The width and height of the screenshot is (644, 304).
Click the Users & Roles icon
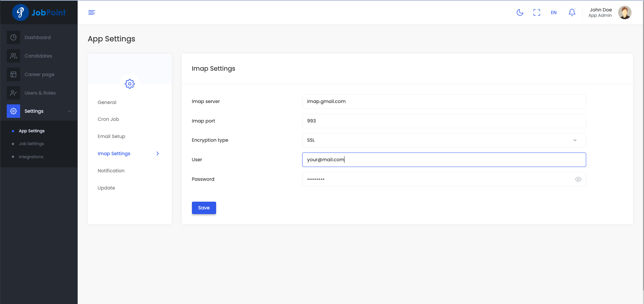click(x=13, y=93)
